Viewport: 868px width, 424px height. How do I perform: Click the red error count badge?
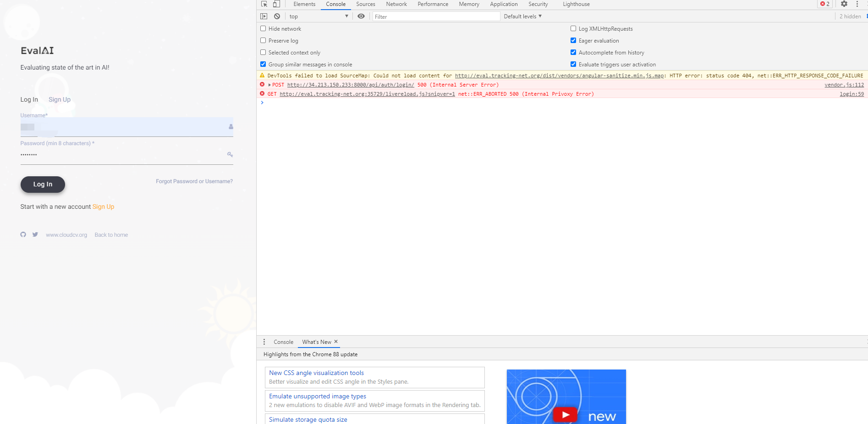point(825,4)
